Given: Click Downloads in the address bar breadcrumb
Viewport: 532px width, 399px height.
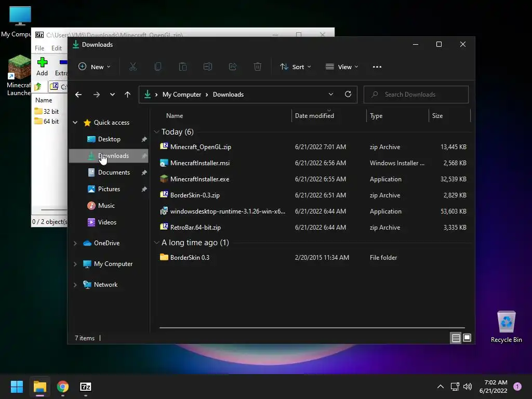Looking at the screenshot, I should click(229, 95).
